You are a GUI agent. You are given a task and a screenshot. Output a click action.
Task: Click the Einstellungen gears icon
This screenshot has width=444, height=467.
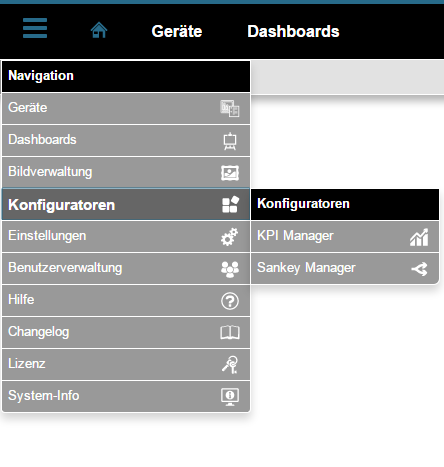[x=229, y=237]
